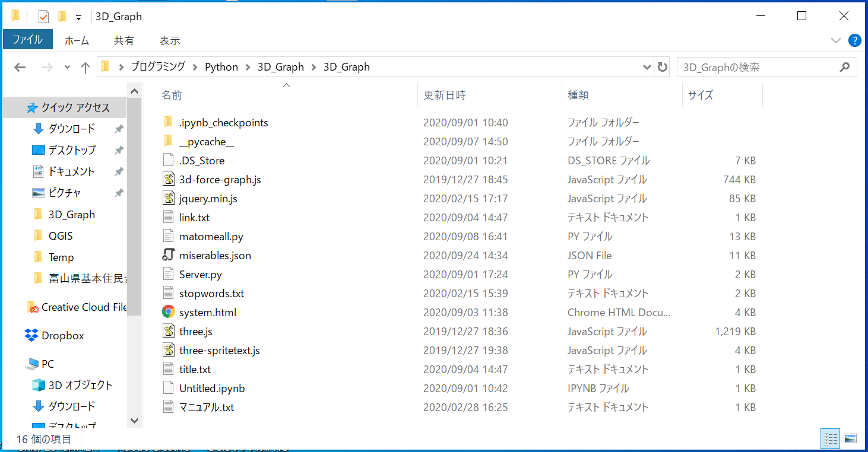
Task: Click the JavaScript icon for 3d-force-graph.js
Action: coord(169,179)
